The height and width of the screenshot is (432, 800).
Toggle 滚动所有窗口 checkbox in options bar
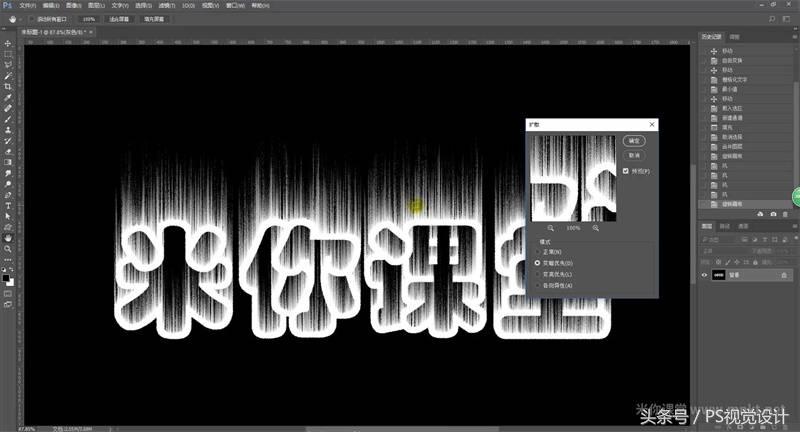click(32, 19)
